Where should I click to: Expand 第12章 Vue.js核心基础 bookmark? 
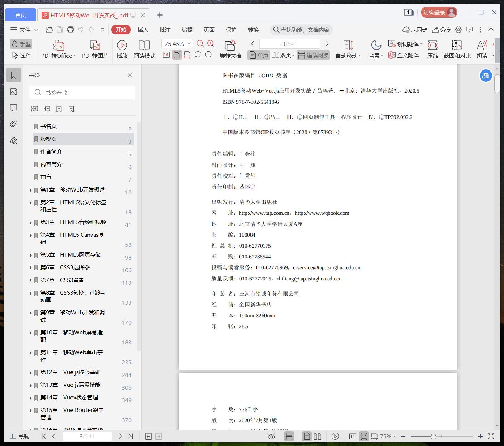coord(31,373)
